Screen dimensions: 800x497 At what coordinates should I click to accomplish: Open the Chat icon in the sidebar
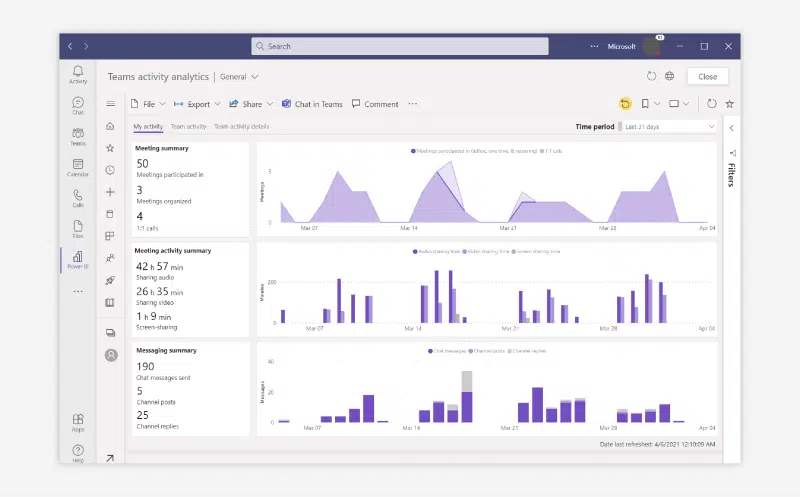[78, 106]
